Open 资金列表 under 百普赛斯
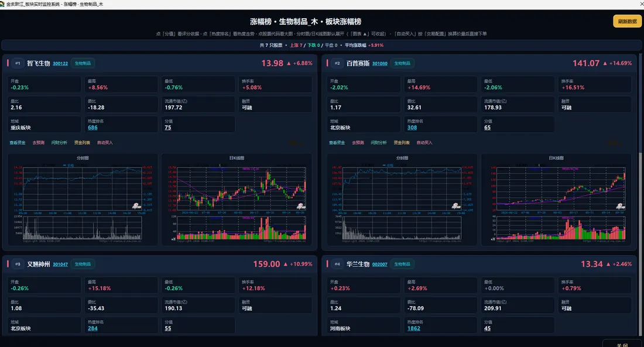Screen dimensions: 644x347 point(402,143)
